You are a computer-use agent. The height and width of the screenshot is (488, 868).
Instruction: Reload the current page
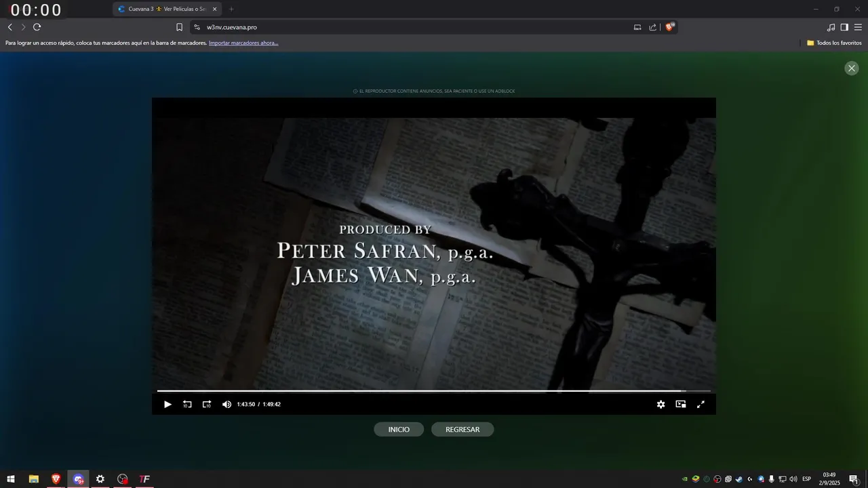click(37, 27)
